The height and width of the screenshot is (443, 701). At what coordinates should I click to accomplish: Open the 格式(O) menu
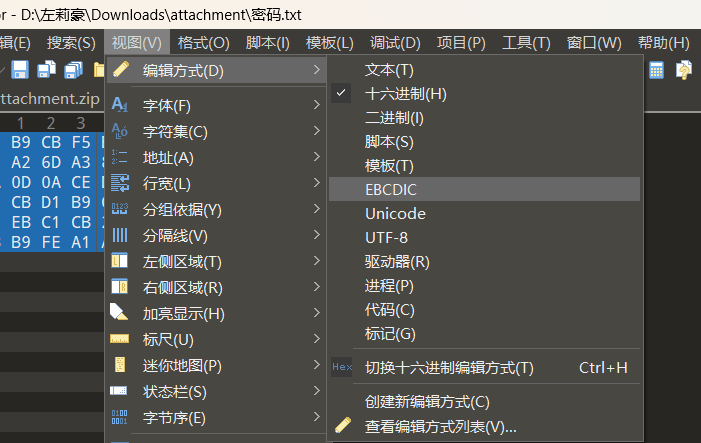click(x=203, y=43)
